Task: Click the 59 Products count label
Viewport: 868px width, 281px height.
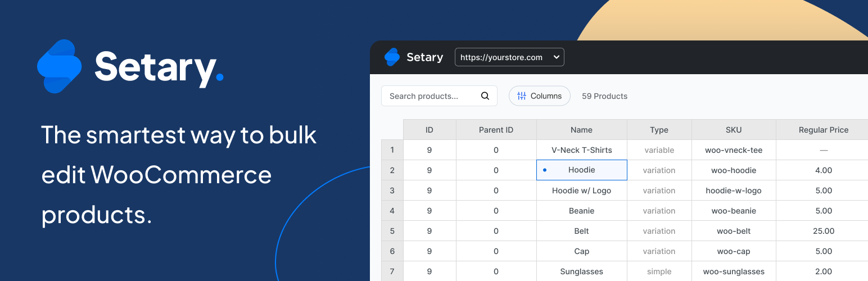Action: [604, 96]
